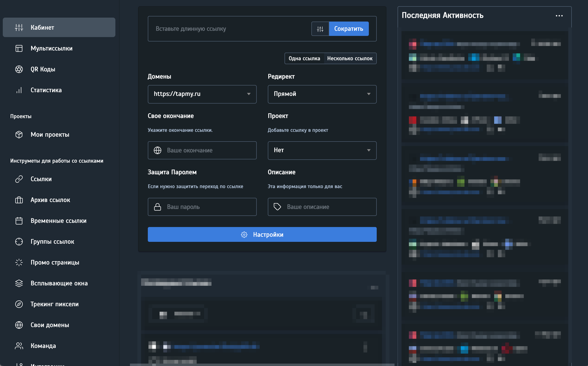Click the wide Настройки button

(x=262, y=234)
